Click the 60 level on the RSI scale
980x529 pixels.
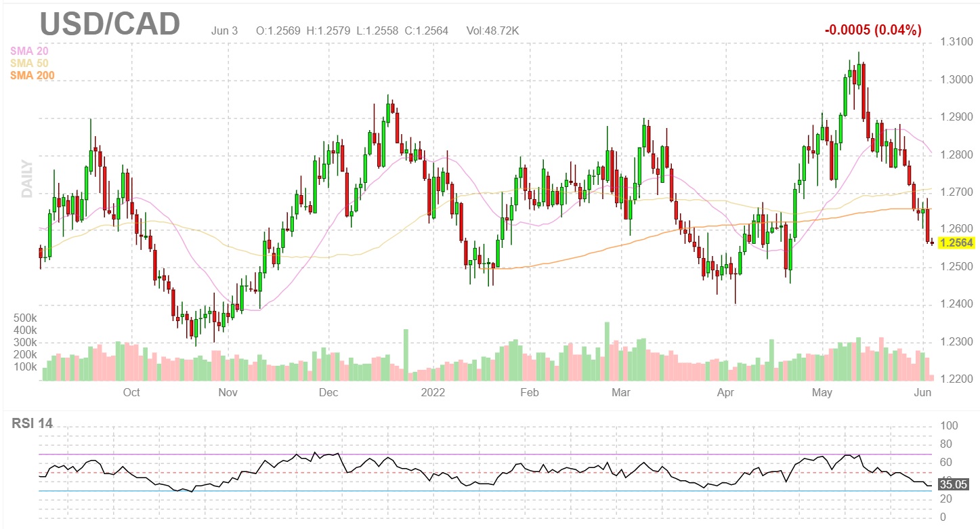pos(947,463)
